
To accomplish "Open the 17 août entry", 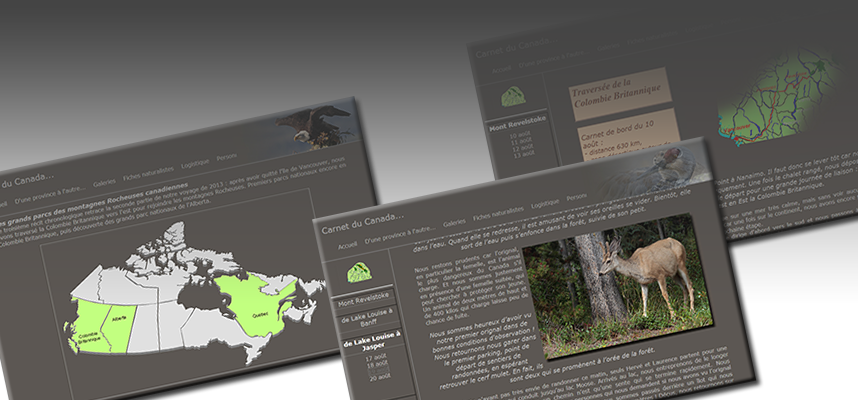I will [376, 358].
